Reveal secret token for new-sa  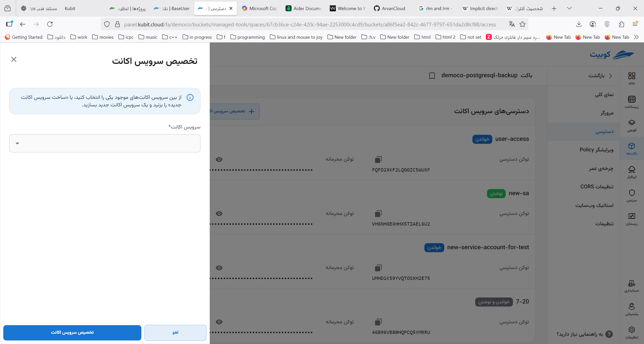pyautogui.click(x=219, y=213)
